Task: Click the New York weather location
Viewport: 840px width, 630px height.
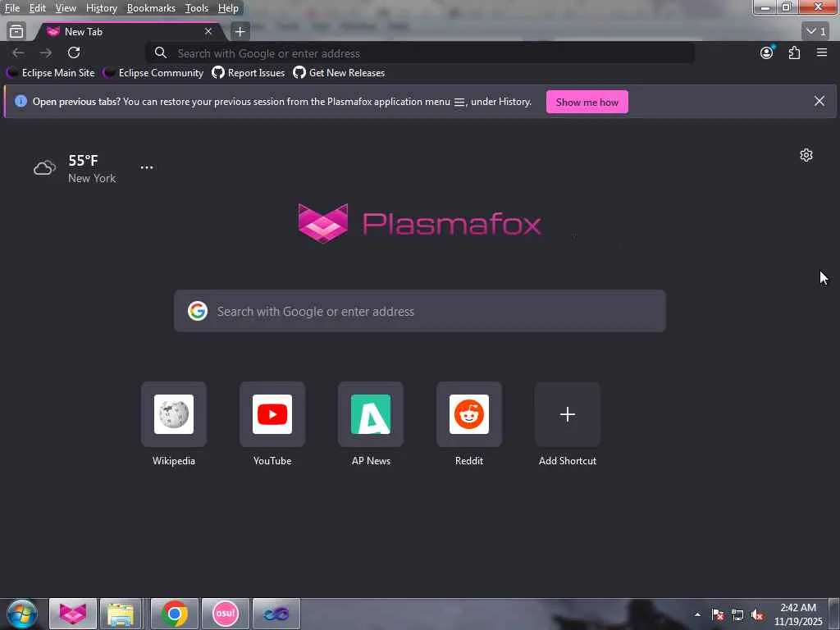Action: 92,178
